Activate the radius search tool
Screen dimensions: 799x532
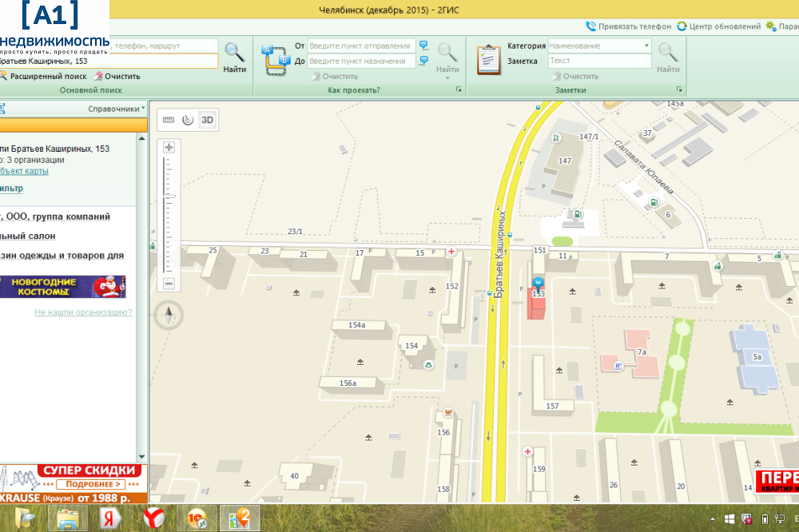tap(188, 121)
